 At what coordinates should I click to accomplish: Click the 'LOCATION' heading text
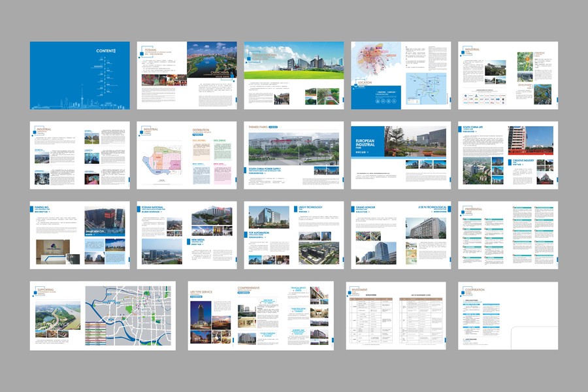point(365,82)
